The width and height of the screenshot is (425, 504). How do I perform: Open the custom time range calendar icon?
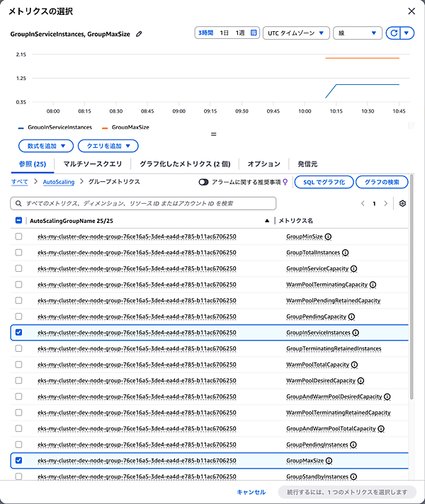pyautogui.click(x=254, y=33)
